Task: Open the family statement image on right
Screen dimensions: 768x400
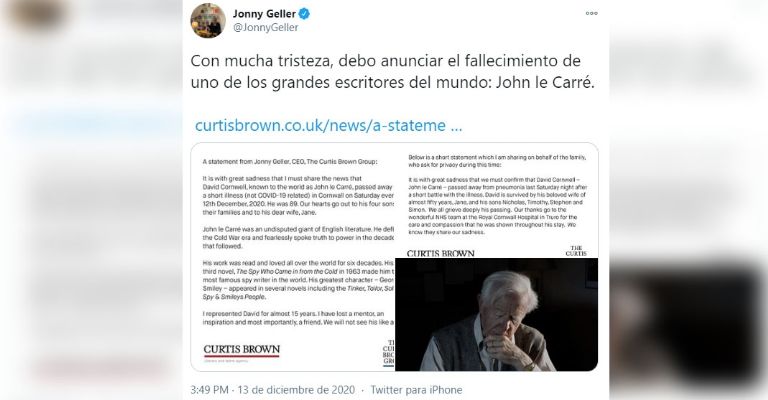Action: pyautogui.click(x=497, y=201)
